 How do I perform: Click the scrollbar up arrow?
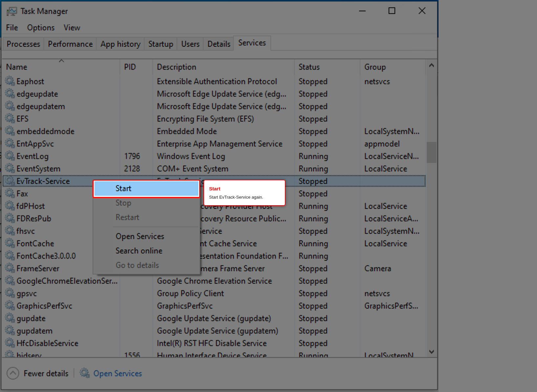click(432, 65)
